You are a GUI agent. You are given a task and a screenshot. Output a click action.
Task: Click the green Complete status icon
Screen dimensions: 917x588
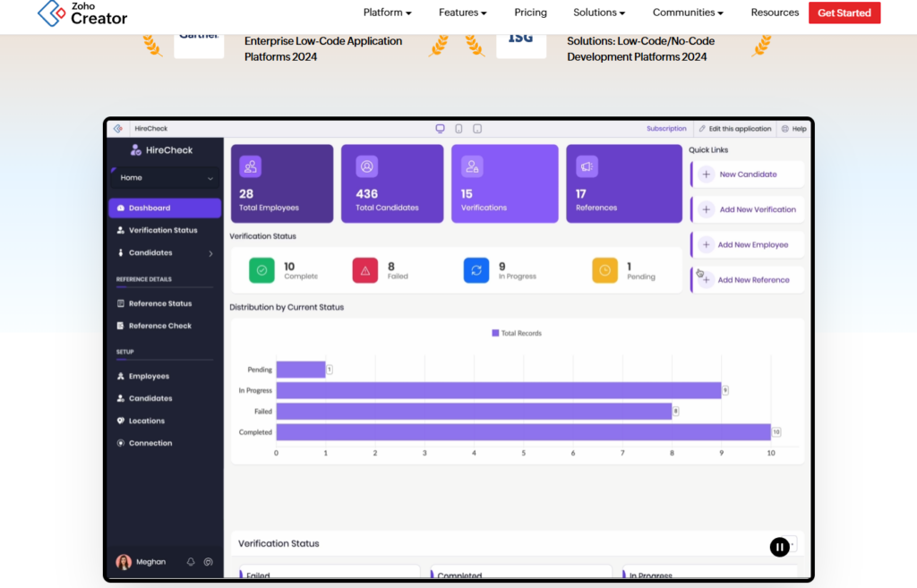[x=261, y=270]
